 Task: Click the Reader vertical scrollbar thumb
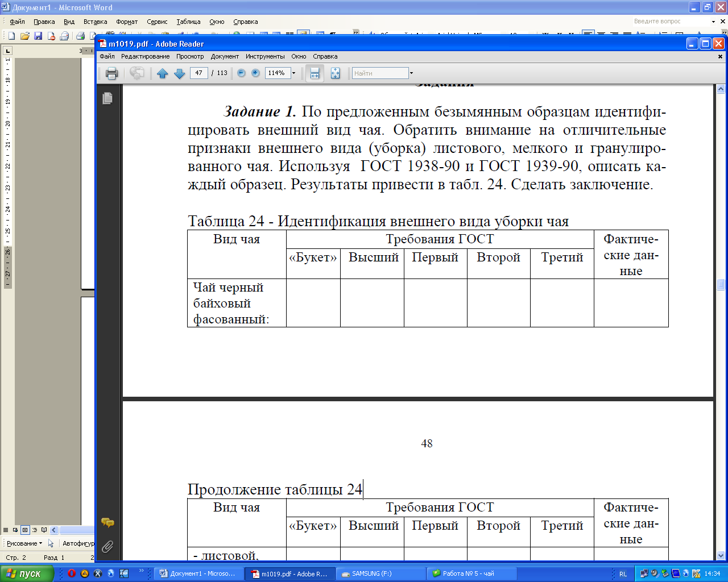[721, 284]
